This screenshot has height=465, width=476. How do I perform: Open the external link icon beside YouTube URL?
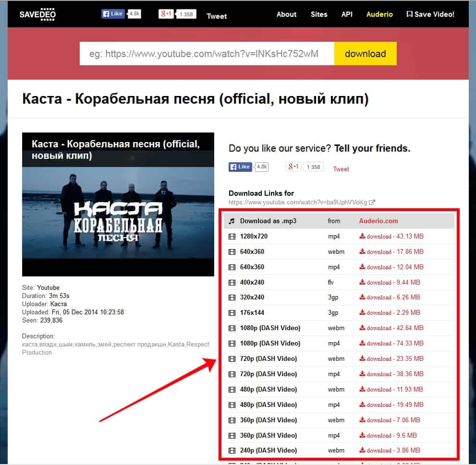pyautogui.click(x=372, y=203)
